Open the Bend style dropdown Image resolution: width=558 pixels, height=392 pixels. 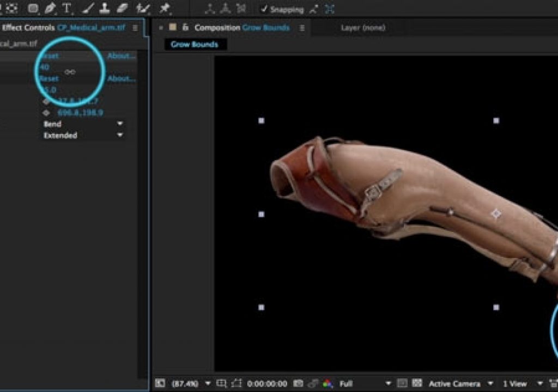coord(83,124)
